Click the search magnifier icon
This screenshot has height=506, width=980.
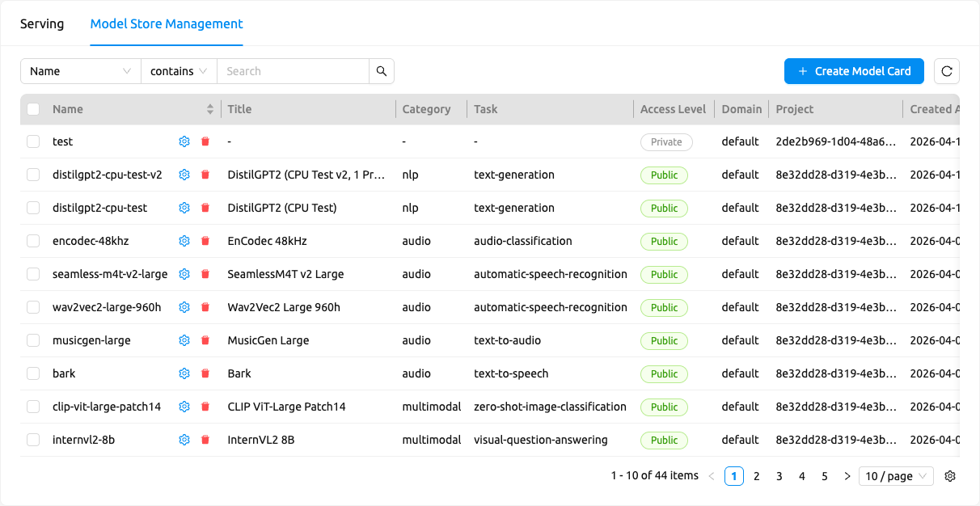(382, 71)
